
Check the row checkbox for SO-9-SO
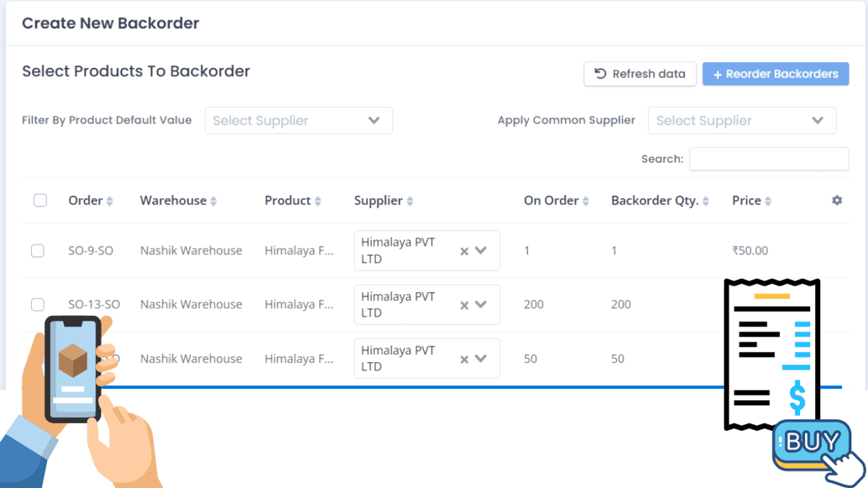tap(38, 250)
